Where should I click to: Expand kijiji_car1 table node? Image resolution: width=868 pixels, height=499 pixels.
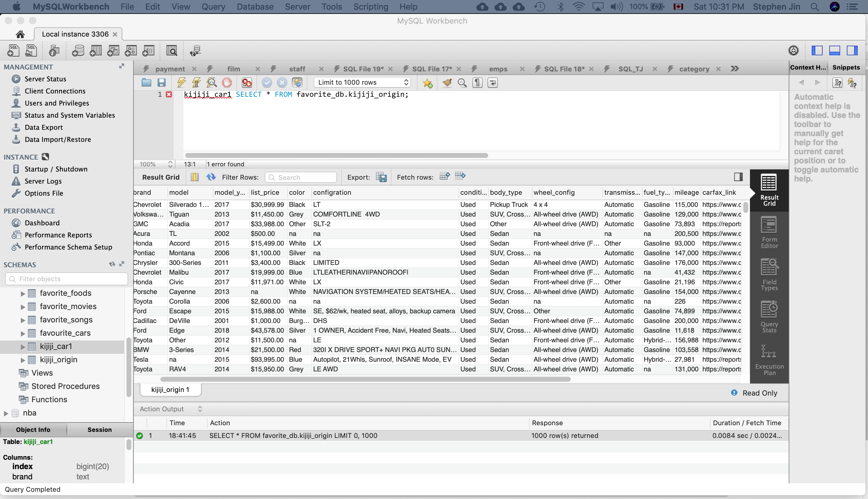coord(23,347)
